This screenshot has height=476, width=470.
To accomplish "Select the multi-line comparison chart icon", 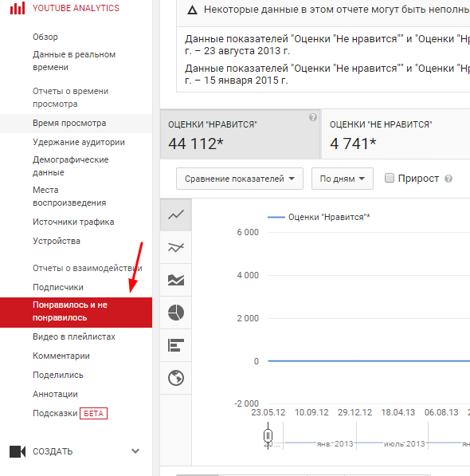I will [176, 247].
